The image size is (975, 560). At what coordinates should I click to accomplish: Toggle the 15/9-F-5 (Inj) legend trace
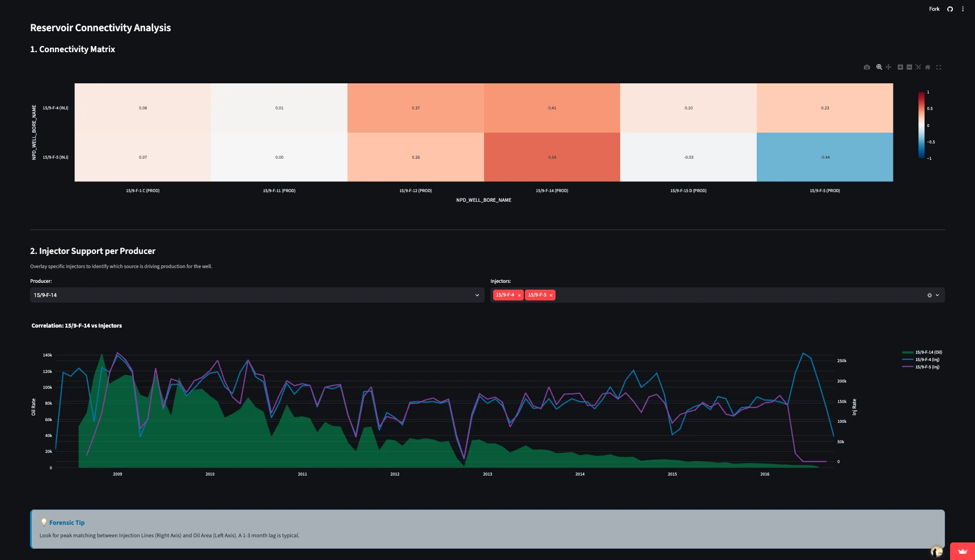coord(921,367)
